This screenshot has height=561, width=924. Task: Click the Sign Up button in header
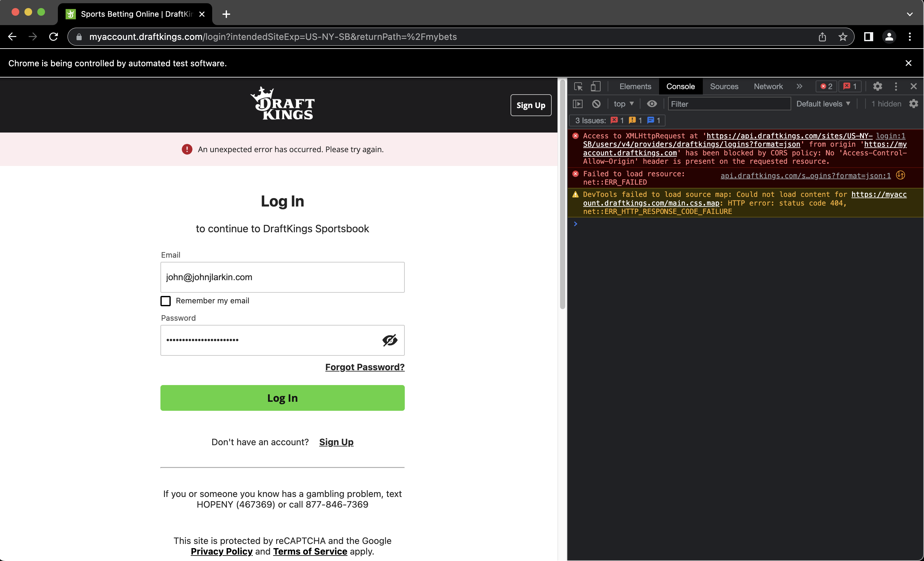530,105
